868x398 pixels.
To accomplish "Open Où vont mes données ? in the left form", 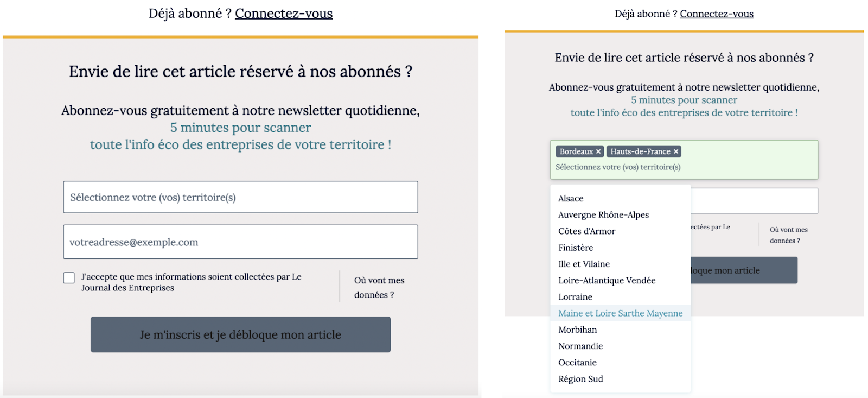I will pos(379,287).
